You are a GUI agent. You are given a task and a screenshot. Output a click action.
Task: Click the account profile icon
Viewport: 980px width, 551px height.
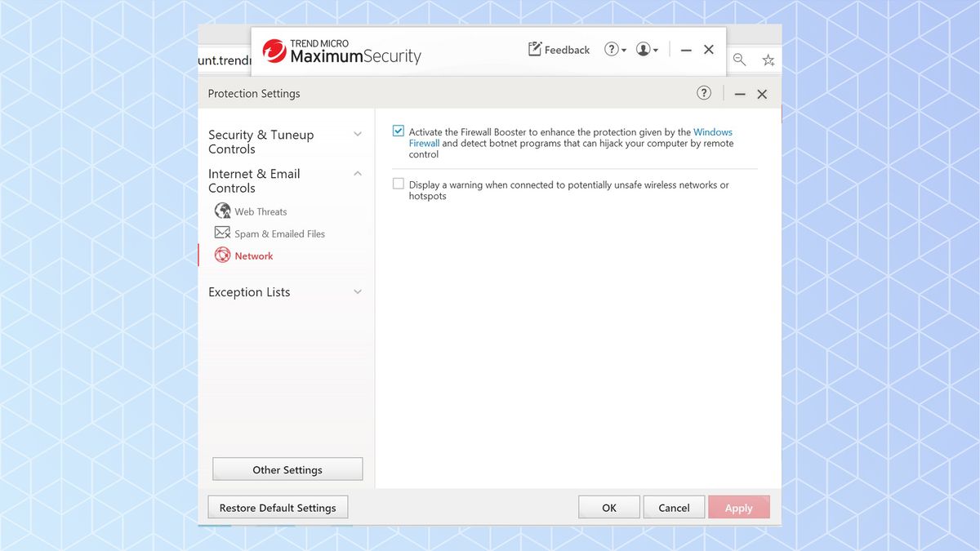tap(642, 49)
